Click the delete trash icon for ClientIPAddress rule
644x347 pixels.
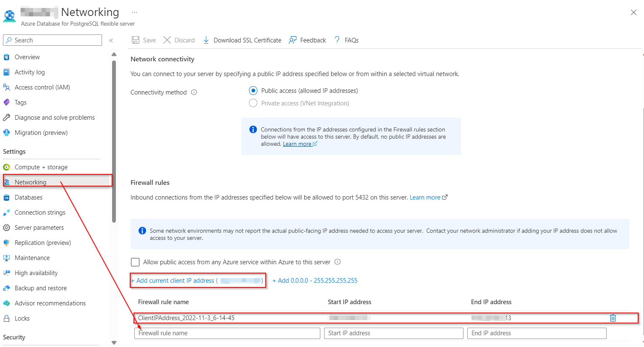[613, 318]
